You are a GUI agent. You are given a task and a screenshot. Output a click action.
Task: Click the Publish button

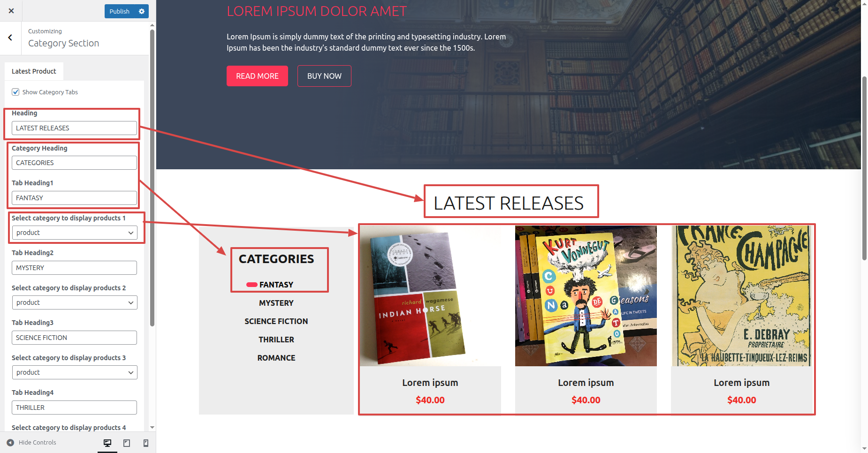pyautogui.click(x=120, y=11)
